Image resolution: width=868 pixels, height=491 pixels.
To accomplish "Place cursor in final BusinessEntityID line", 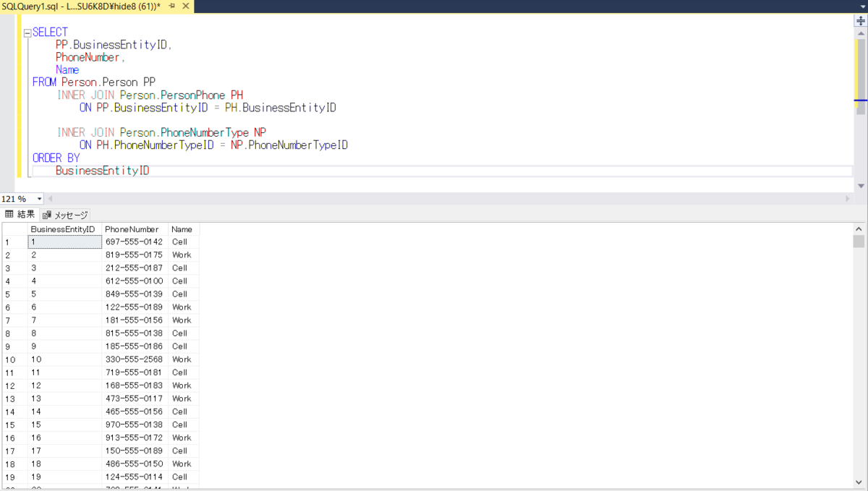I will click(x=103, y=171).
